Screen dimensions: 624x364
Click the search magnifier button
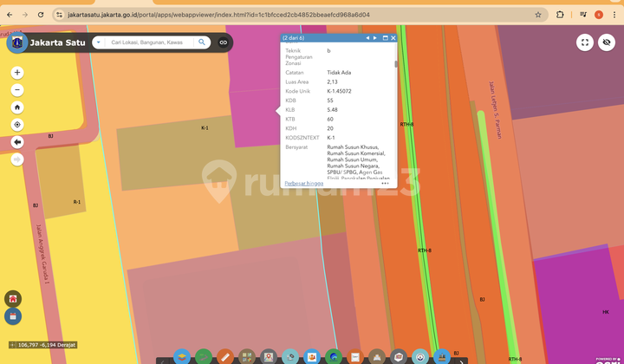click(x=202, y=42)
